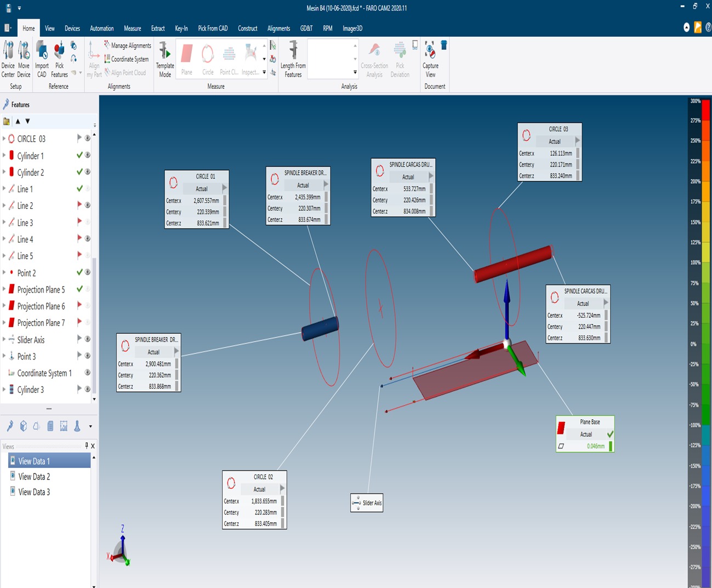Add a new folder in Features panel

[x=7, y=121]
